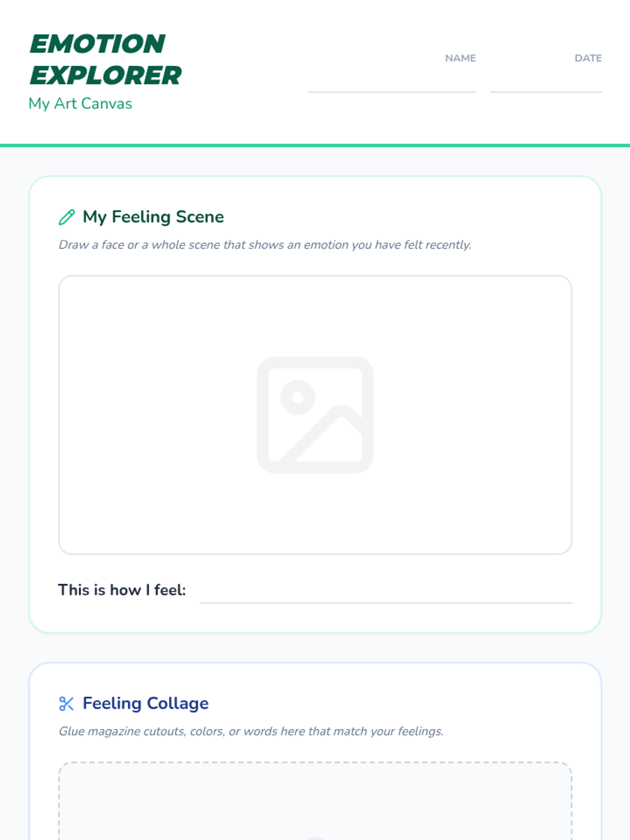Click the Feeling Collage heading

[x=145, y=703]
